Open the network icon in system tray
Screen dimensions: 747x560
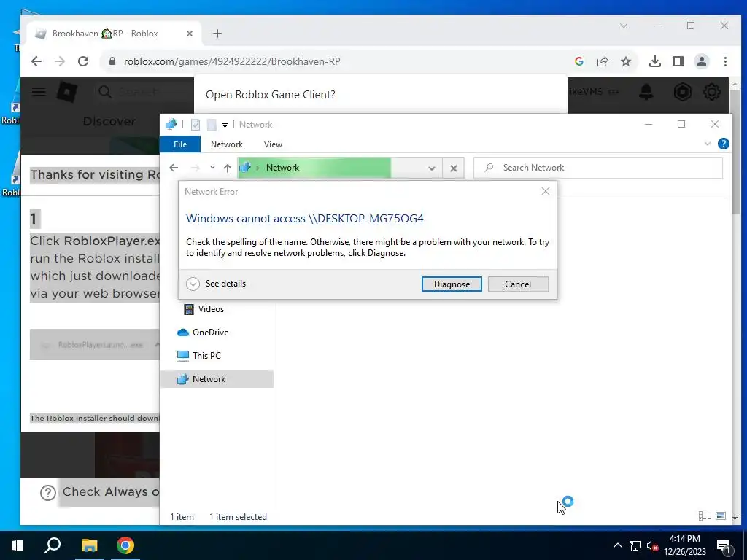click(x=635, y=545)
